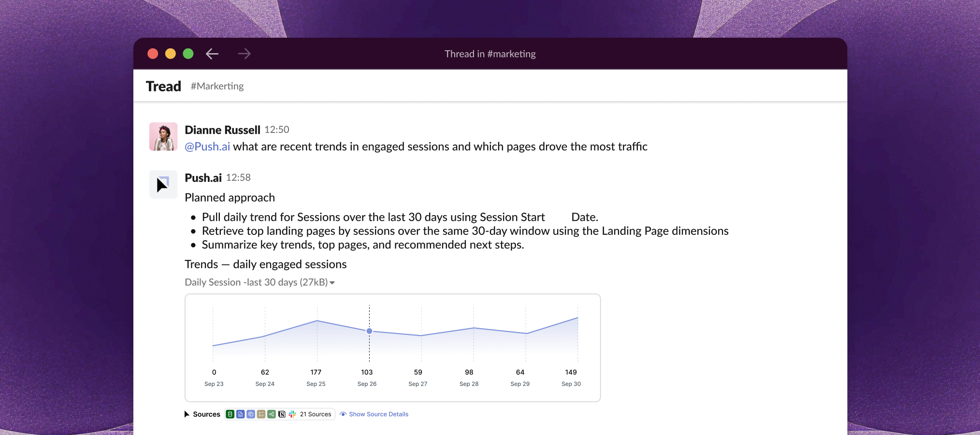Click the 12:50 message timestamp
The image size is (980, 435).
click(277, 130)
